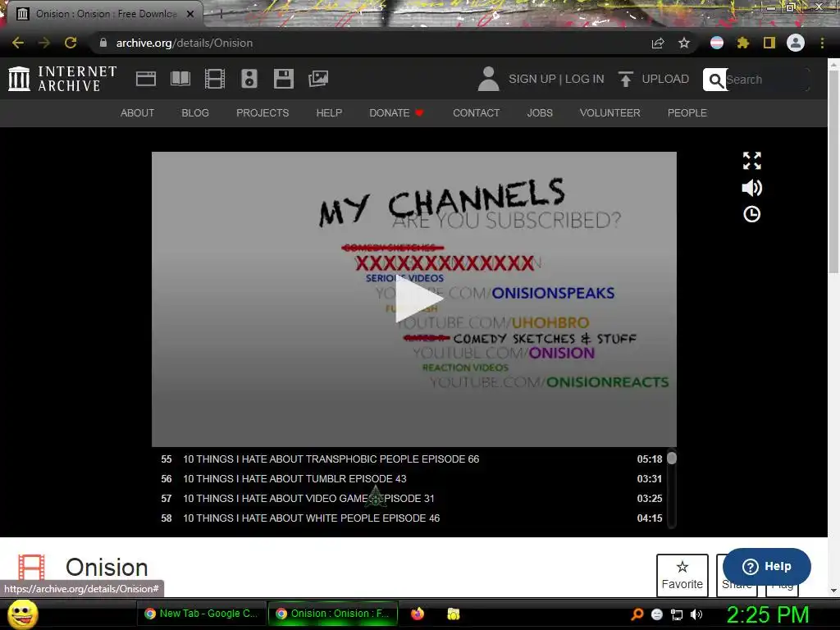Open the Chrome three-dot menu
Image resolution: width=840 pixels, height=630 pixels.
coord(822,43)
